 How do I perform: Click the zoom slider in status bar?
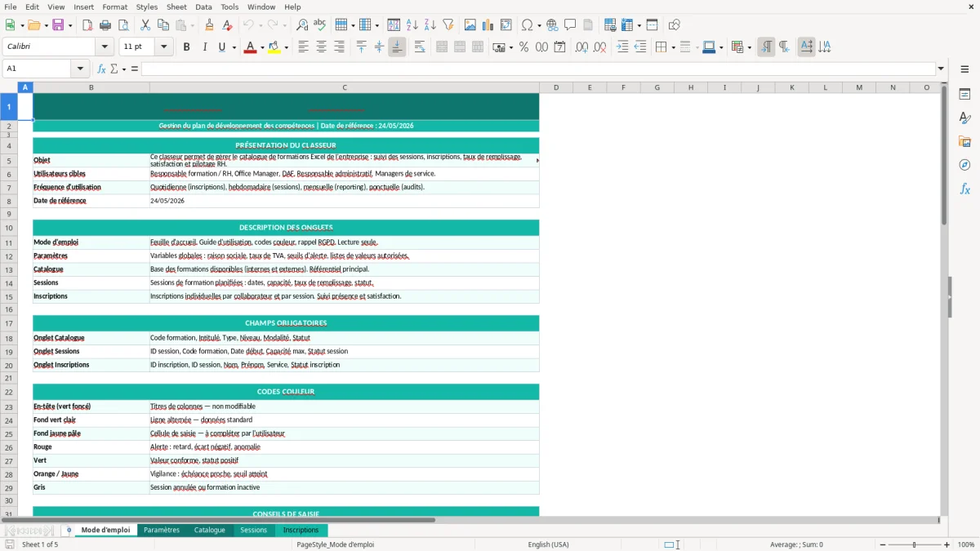click(914, 544)
